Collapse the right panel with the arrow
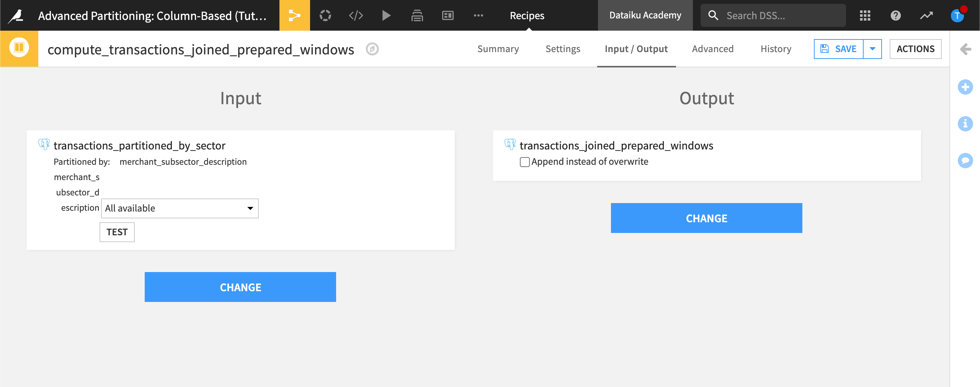 pyautogui.click(x=966, y=49)
